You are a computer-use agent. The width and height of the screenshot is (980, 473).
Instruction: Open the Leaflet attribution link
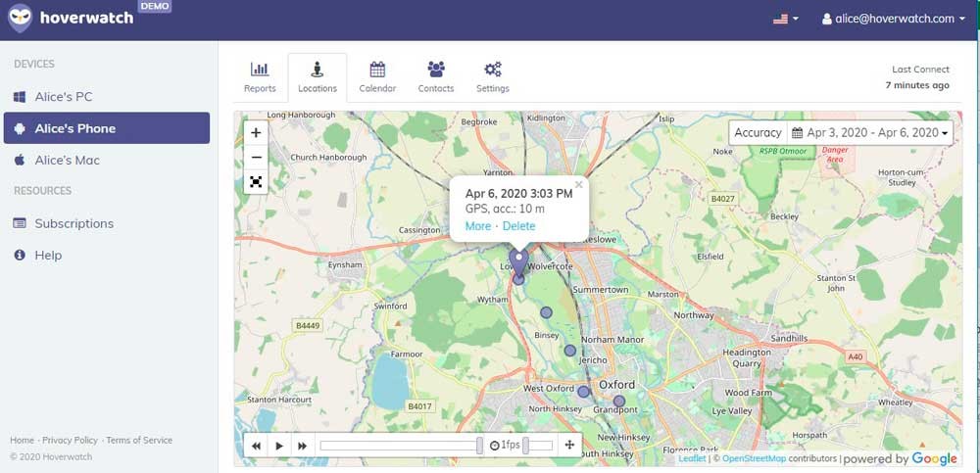(x=692, y=458)
